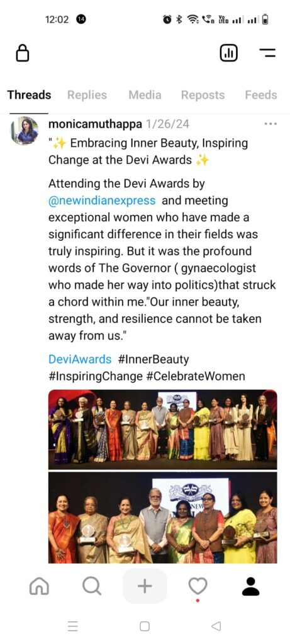Switch to the Media tab

(145, 95)
